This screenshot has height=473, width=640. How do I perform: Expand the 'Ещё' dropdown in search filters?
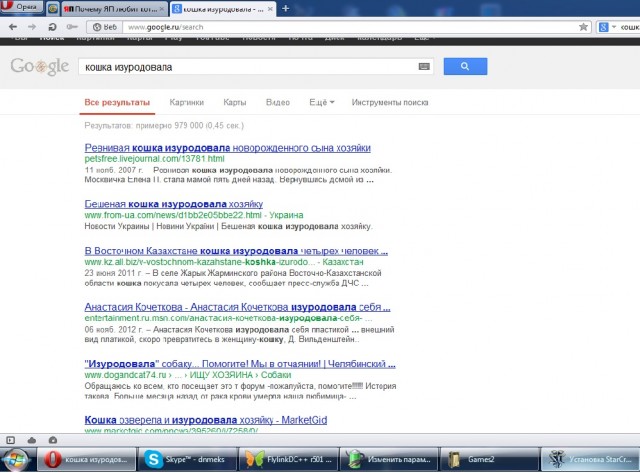point(321,102)
